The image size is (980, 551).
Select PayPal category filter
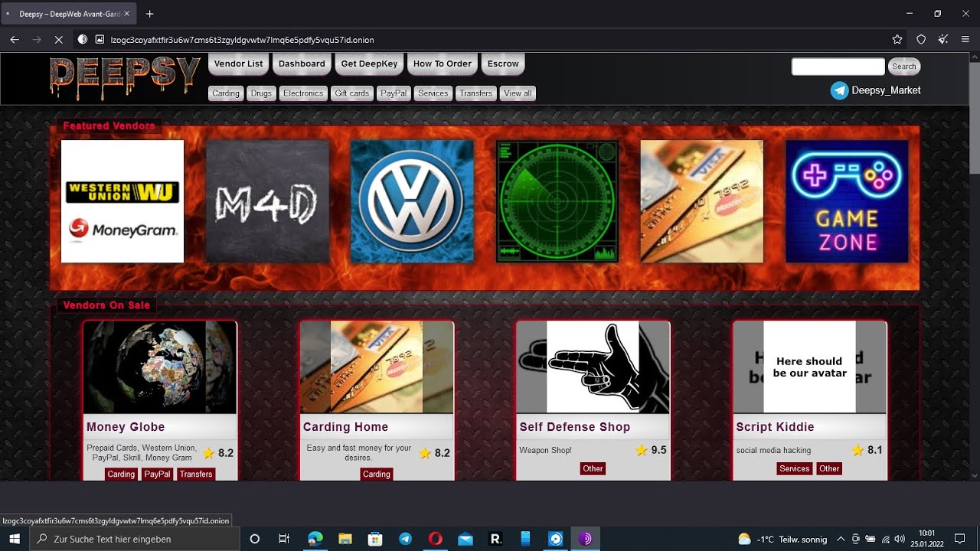(x=394, y=93)
